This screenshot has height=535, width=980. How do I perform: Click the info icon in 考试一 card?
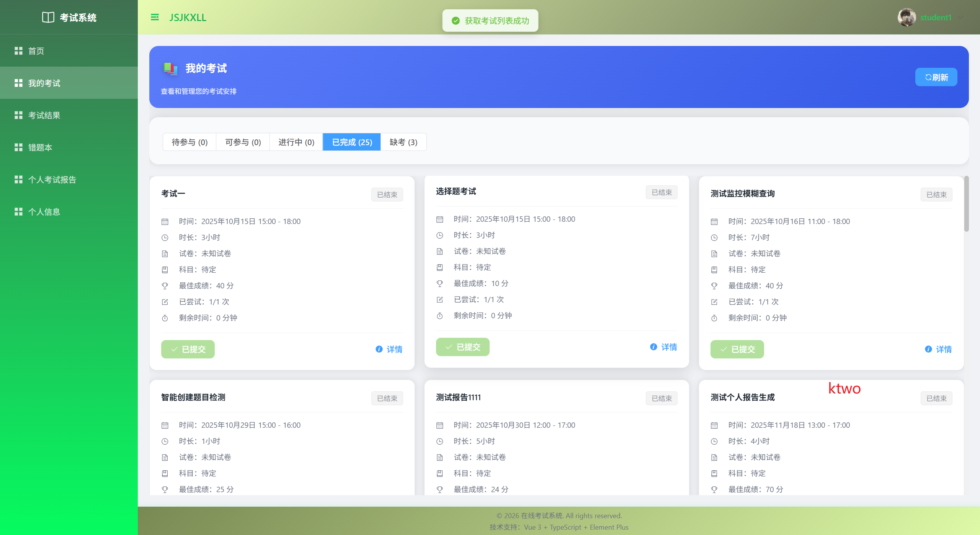click(x=379, y=349)
